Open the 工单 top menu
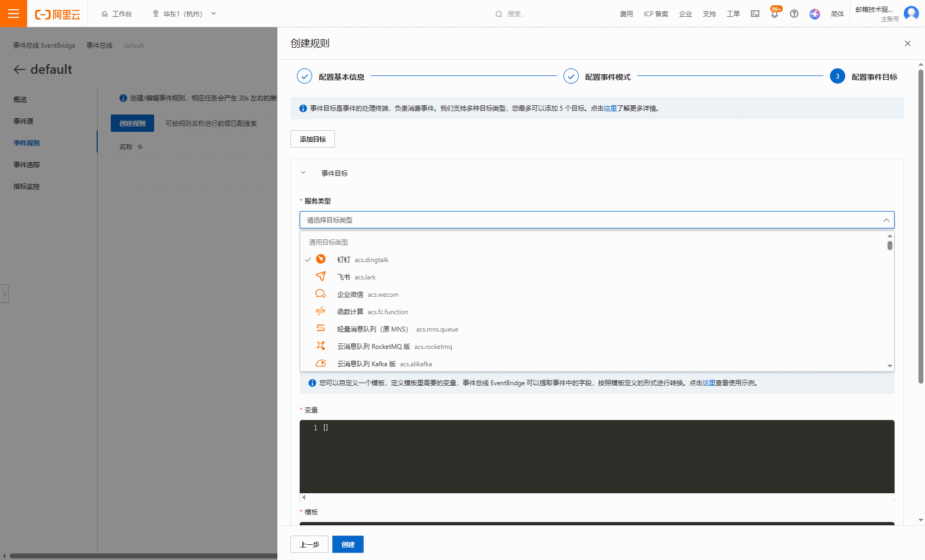 [x=733, y=14]
